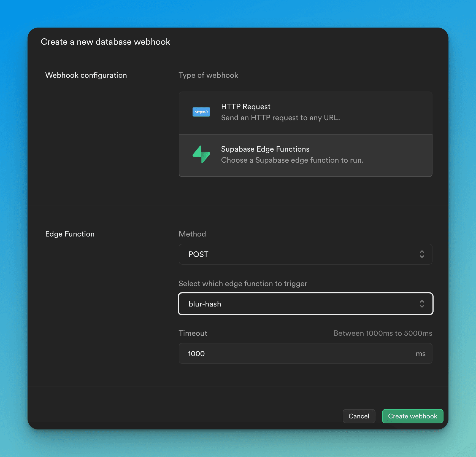Click the 'Between 1000ms to 5000ms' hint
476x457 pixels.
click(383, 333)
